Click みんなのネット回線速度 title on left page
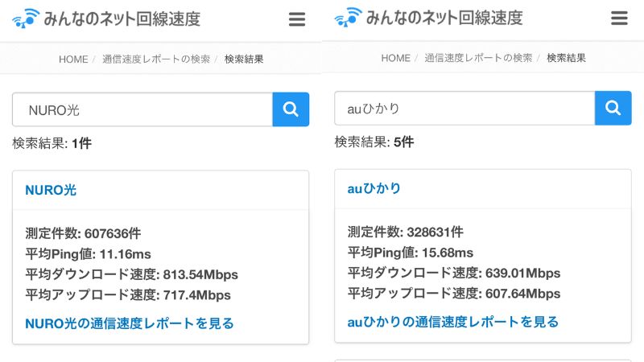 pos(122,19)
